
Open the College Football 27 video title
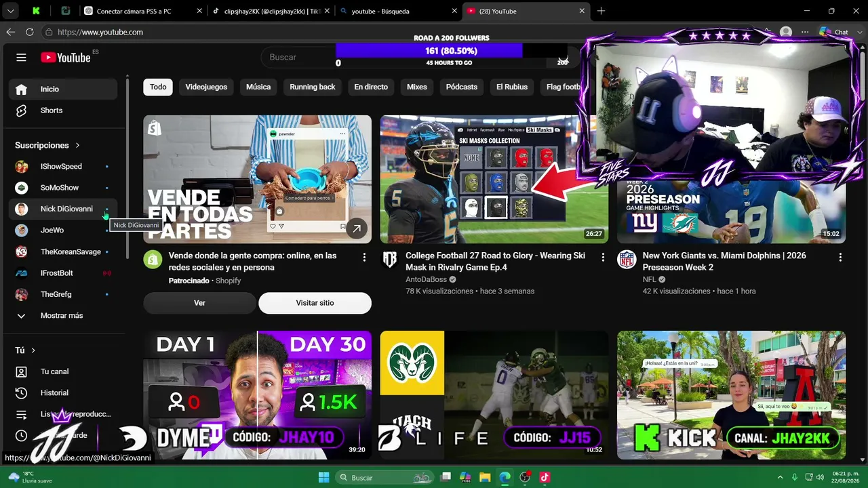[495, 262]
